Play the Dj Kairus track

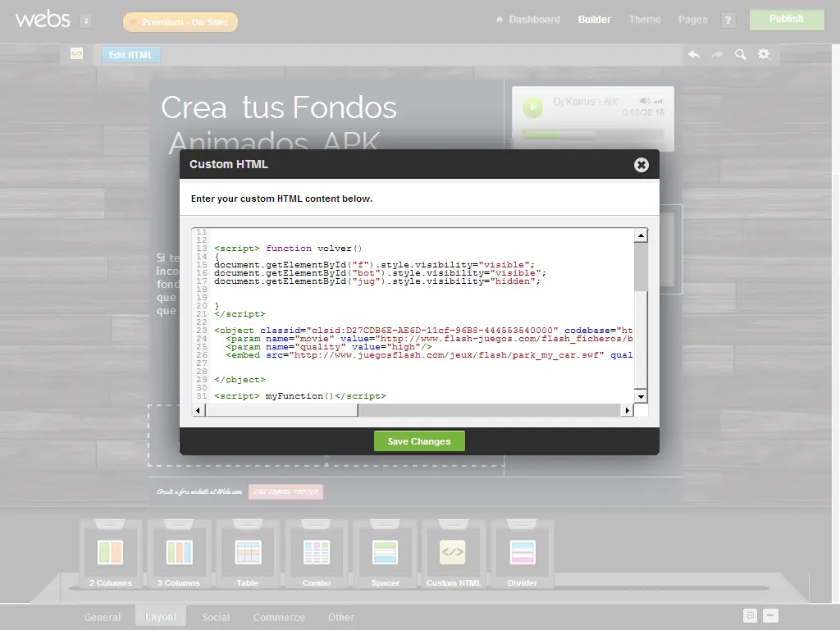pos(532,107)
